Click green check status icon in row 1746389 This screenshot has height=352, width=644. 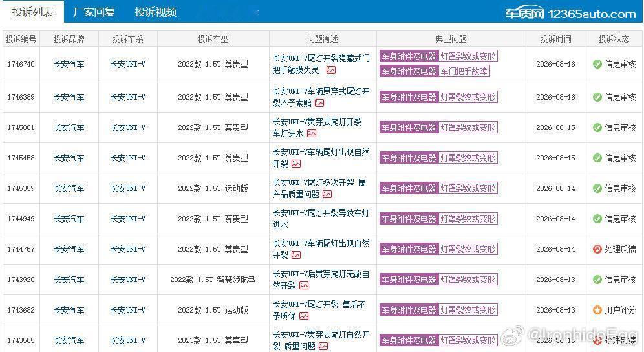[597, 97]
